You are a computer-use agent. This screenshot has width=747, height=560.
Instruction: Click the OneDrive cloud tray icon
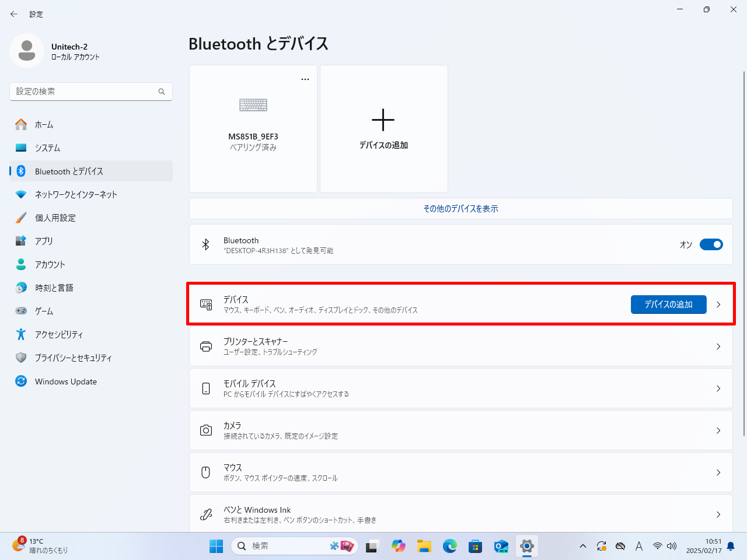tap(620, 546)
